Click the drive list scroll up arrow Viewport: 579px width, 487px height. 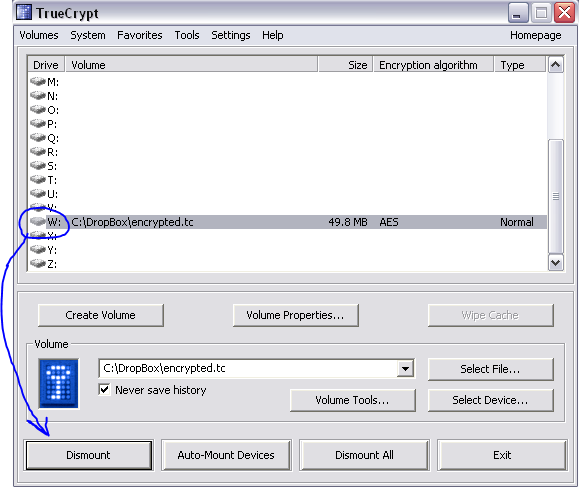click(x=555, y=65)
